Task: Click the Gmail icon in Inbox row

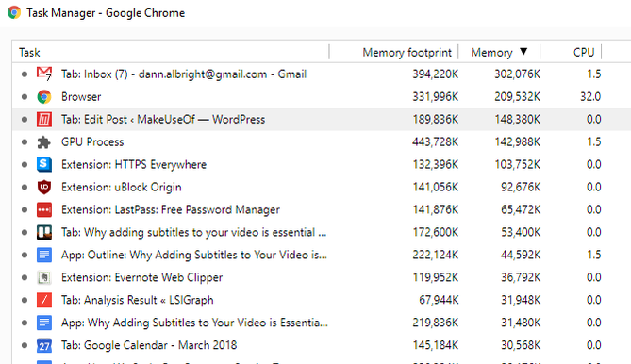Action: pyautogui.click(x=44, y=74)
